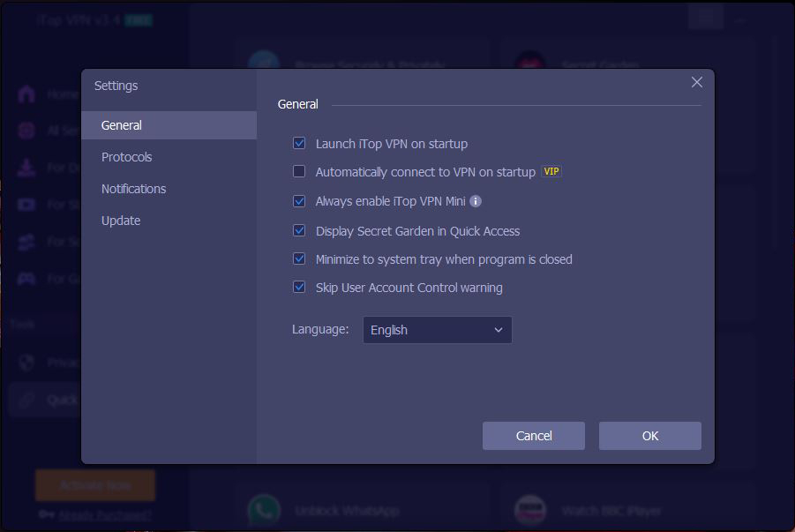The width and height of the screenshot is (795, 532).
Task: Uncheck Minimize to system tray option
Action: pos(299,259)
